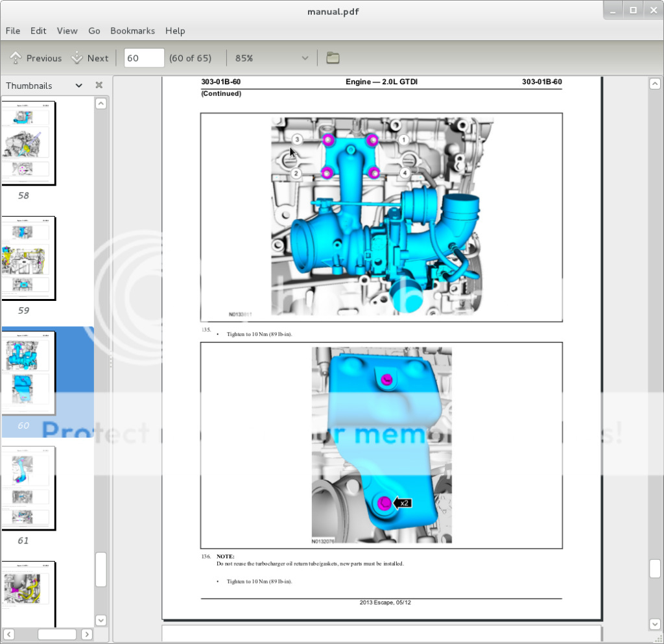664x644 pixels.
Task: Click the Previous button label
Action: 44,58
